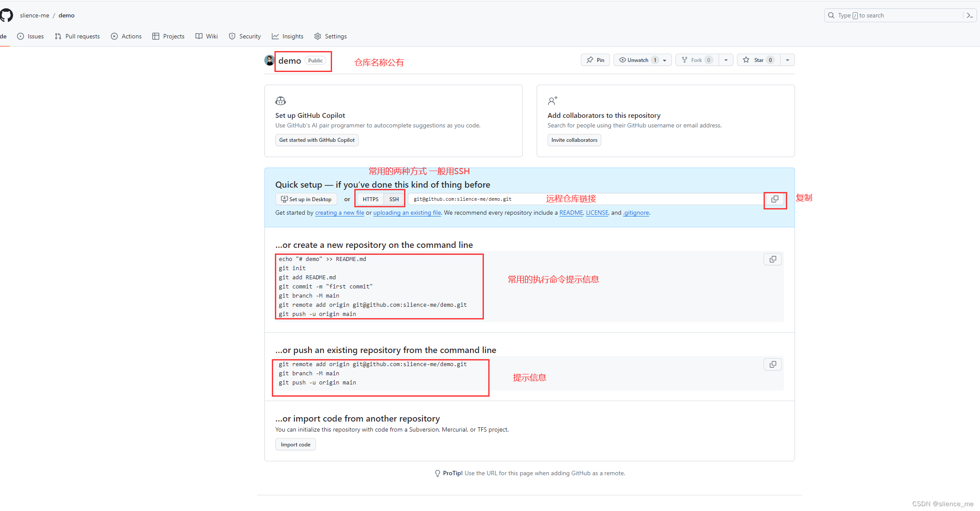Click Get started with GitHub Copilot button
The width and height of the screenshot is (980, 511).
[315, 139]
